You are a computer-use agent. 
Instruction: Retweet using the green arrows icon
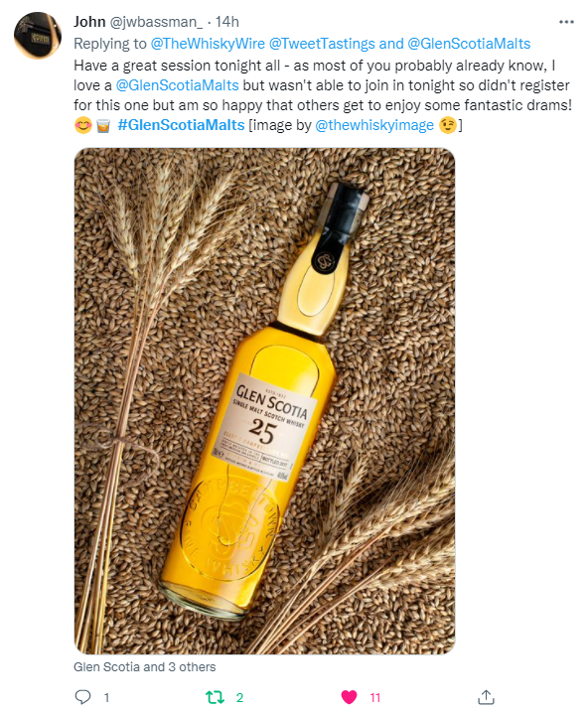[x=215, y=697]
